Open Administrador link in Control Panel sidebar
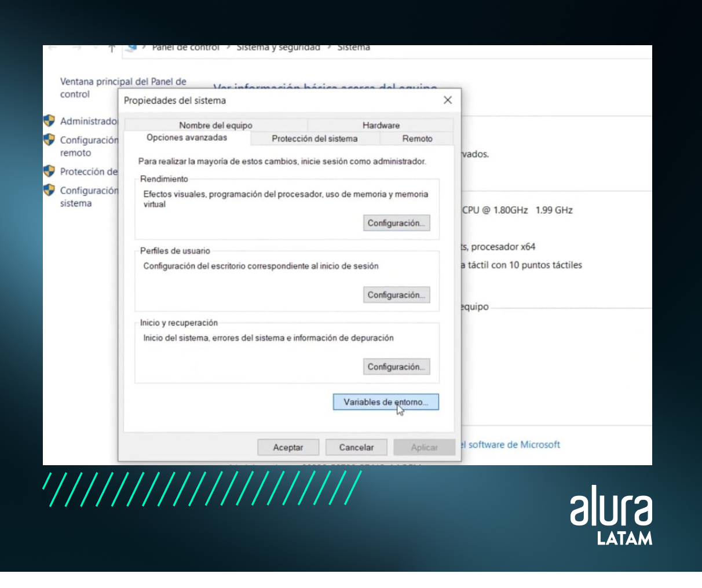 (x=89, y=121)
